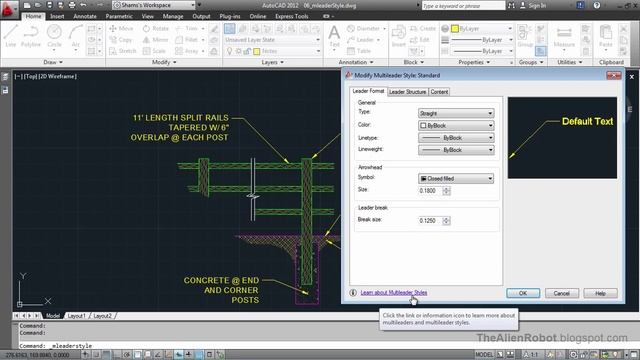Toggle the layer on/off lightbulb icon
Image resolution: width=640 pixels, height=360 pixels.
(x=229, y=51)
